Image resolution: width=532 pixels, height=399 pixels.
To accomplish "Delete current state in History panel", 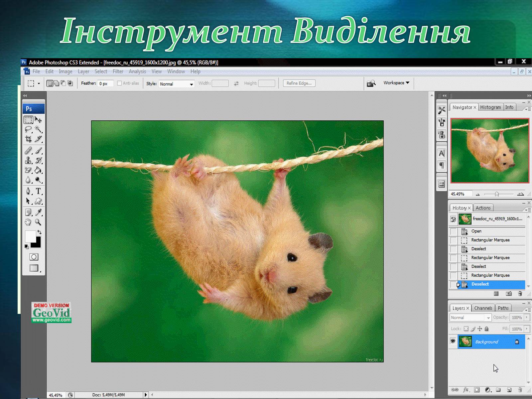I will pos(520,294).
